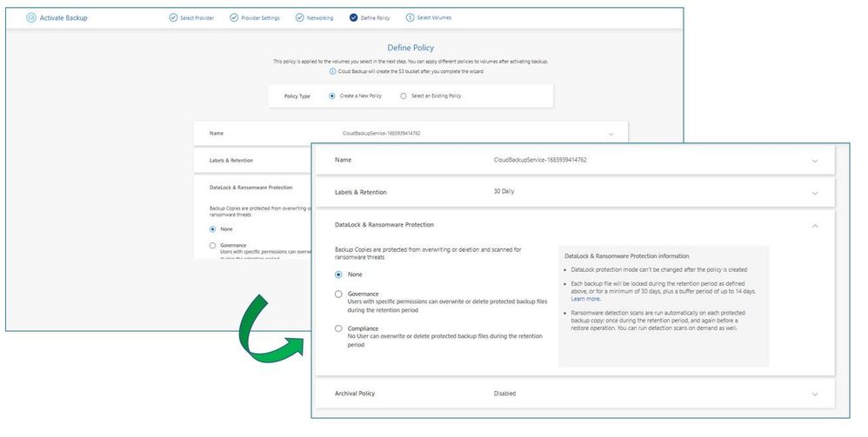Expand the Name section in zoomed panel
Viewport: 868px width, 437px height.
pos(815,161)
